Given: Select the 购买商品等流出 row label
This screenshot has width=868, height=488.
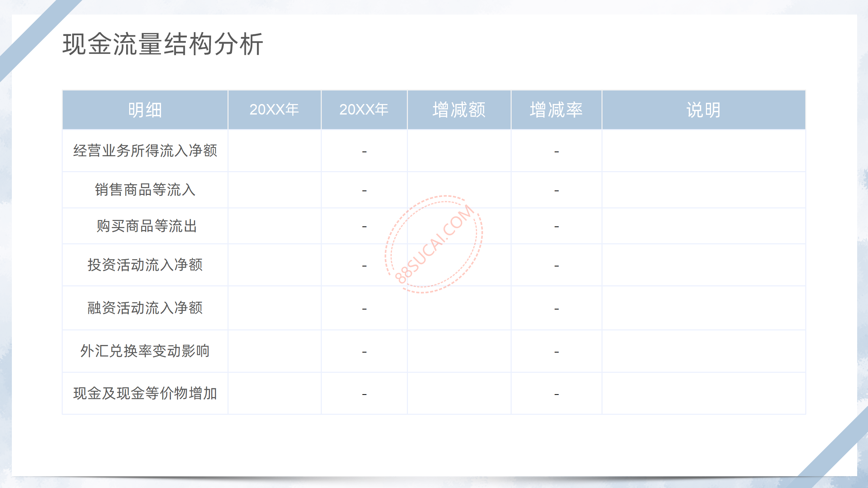Looking at the screenshot, I should 146,226.
